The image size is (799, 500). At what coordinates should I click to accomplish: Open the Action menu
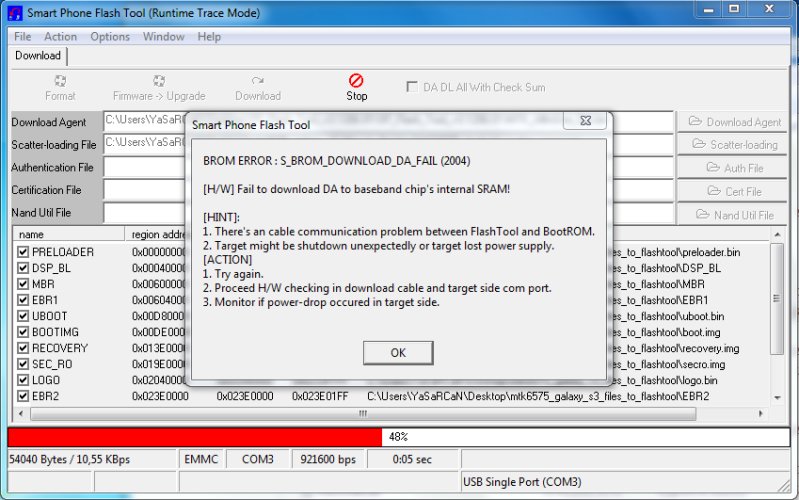[x=60, y=37]
